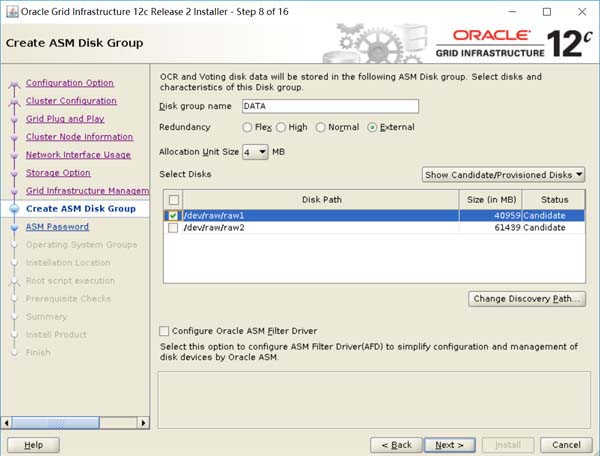This screenshot has width=600, height=456.
Task: Click the Create ASM Disk Group step bullet
Action: [15, 209]
